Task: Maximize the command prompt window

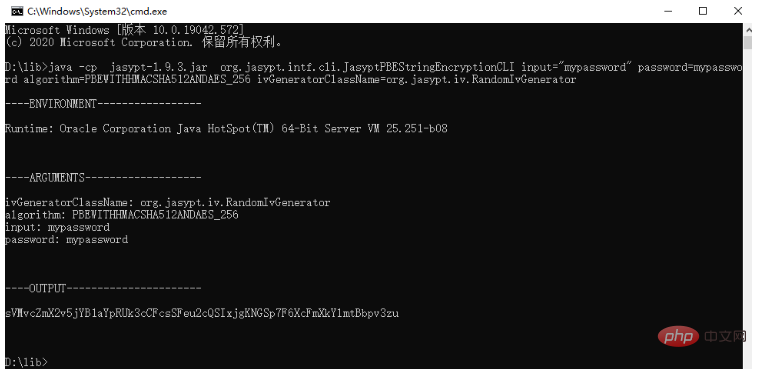Action: tap(703, 11)
